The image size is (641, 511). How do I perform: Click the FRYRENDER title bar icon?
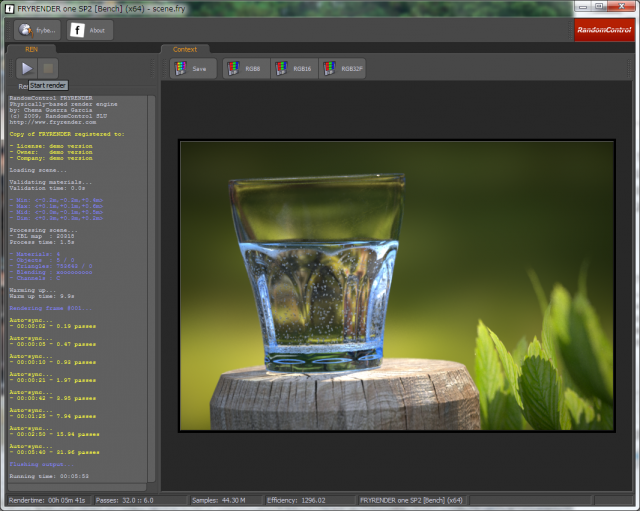coord(10,9)
